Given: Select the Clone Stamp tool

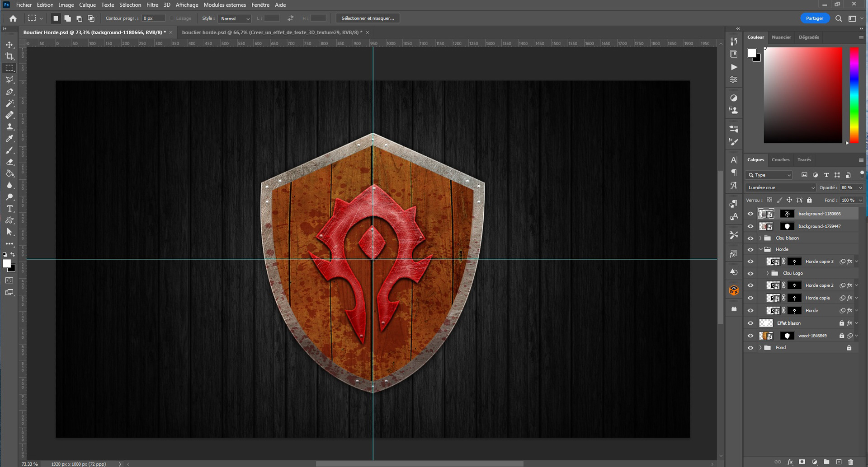Looking at the screenshot, I should pyautogui.click(x=9, y=127).
